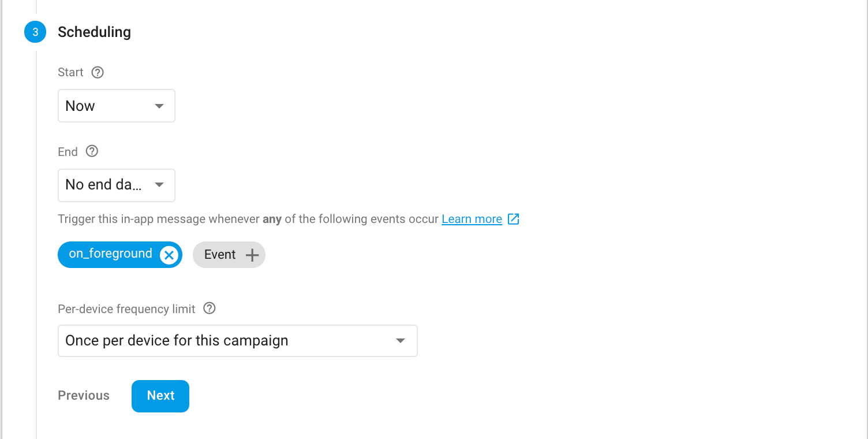Go back with the Previous button

(84, 396)
